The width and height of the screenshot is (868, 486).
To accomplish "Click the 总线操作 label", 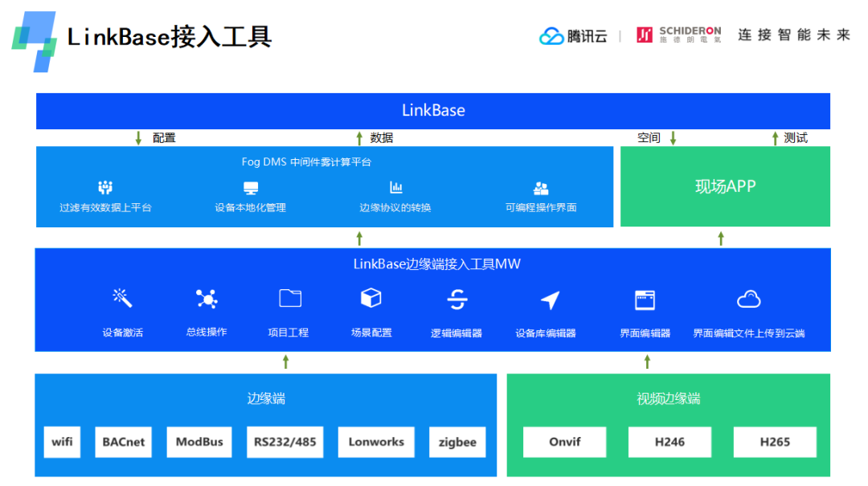I will click(207, 332).
